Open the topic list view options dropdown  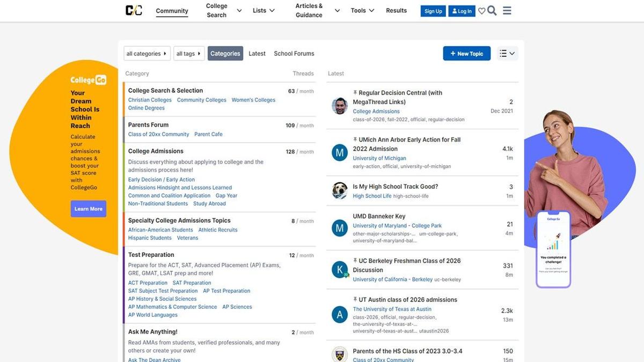(507, 54)
